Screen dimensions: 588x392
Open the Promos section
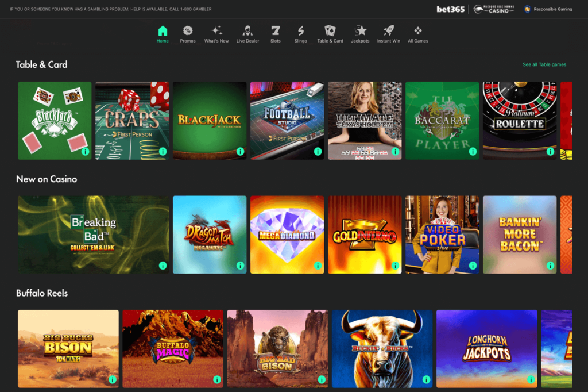click(x=188, y=34)
